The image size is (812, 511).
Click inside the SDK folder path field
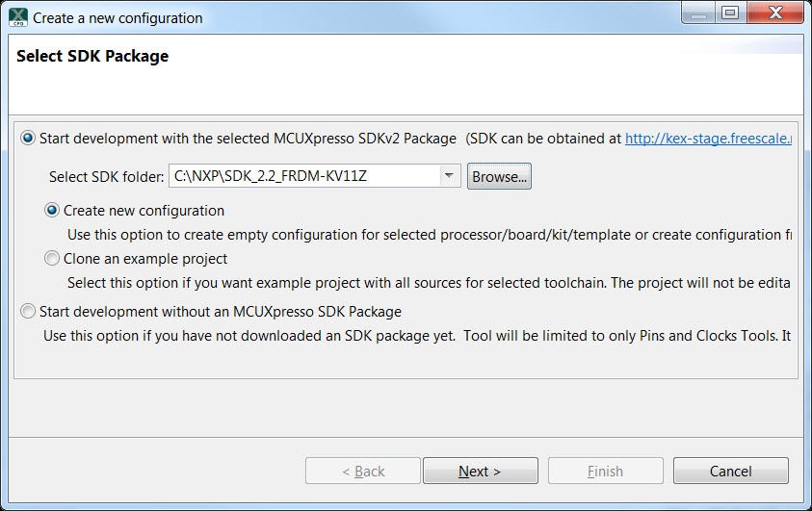click(x=304, y=176)
